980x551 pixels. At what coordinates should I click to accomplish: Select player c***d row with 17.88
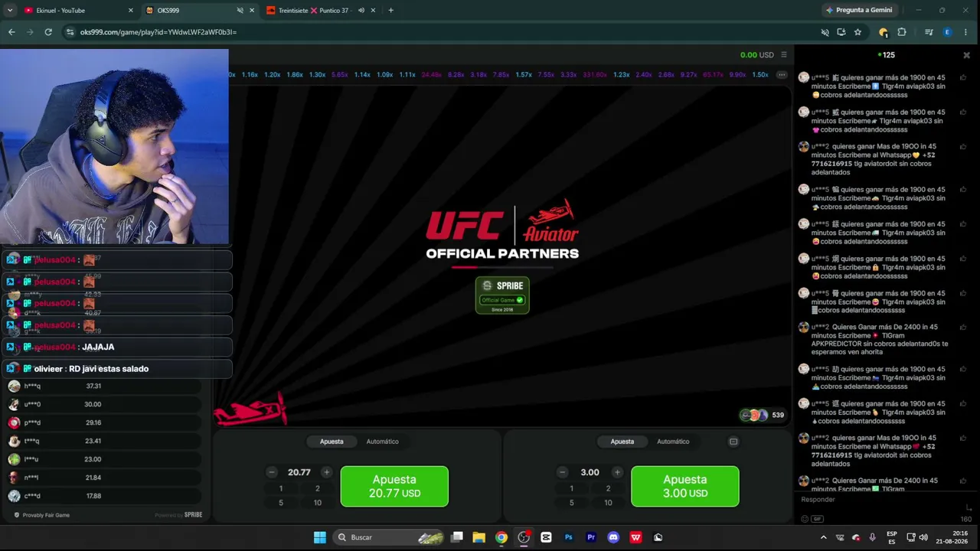[x=106, y=496]
